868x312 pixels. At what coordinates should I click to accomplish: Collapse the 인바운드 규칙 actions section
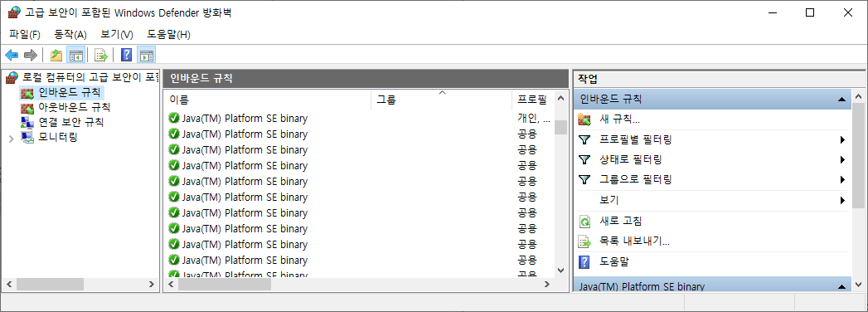842,100
